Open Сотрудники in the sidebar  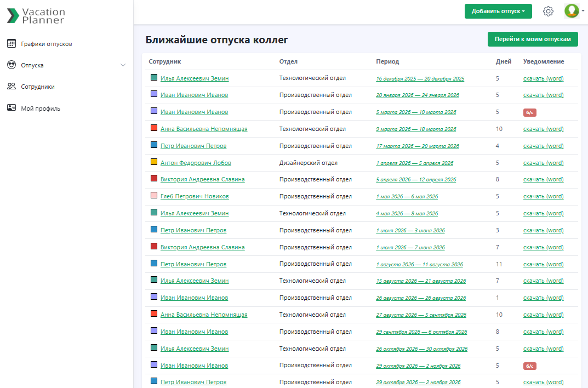[x=38, y=87]
